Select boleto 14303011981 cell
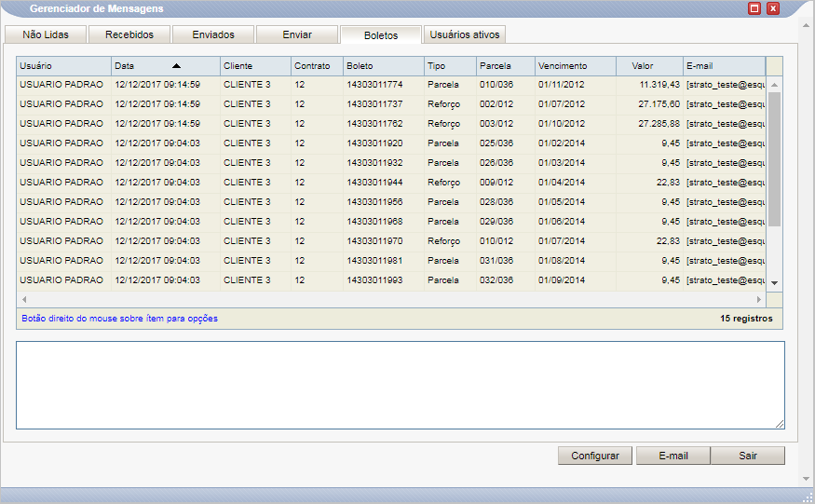 (x=384, y=261)
